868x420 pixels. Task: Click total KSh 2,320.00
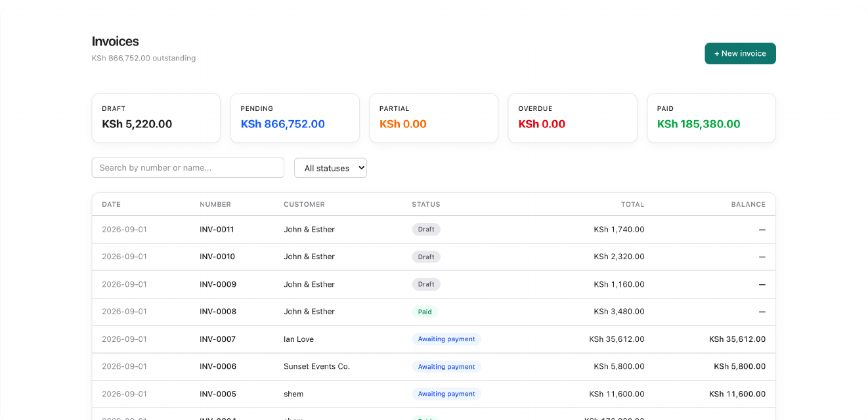click(x=619, y=257)
